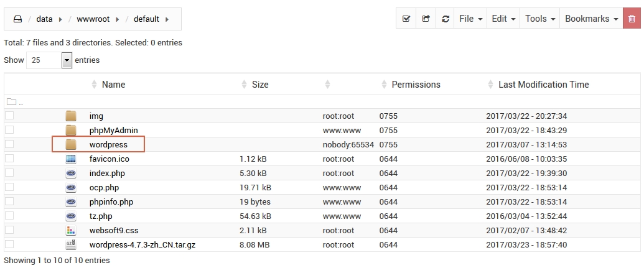Click the refresh listing icon
The image size is (644, 278).
click(445, 19)
